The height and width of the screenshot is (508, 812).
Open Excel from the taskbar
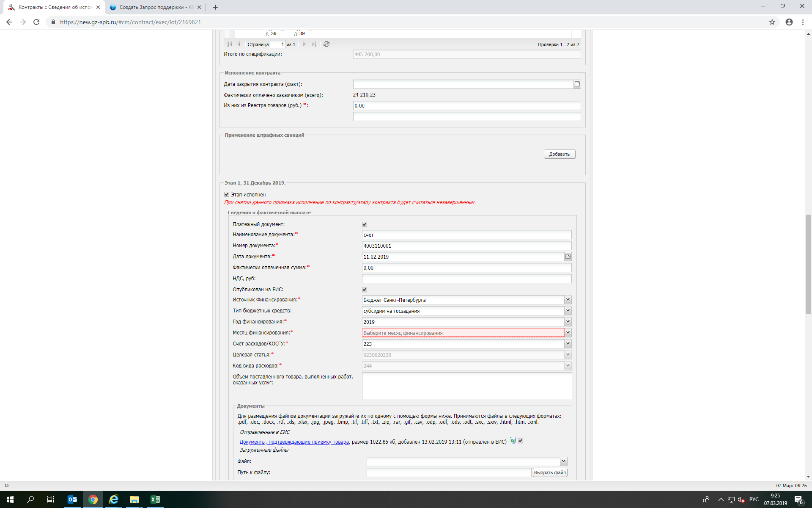click(x=155, y=500)
